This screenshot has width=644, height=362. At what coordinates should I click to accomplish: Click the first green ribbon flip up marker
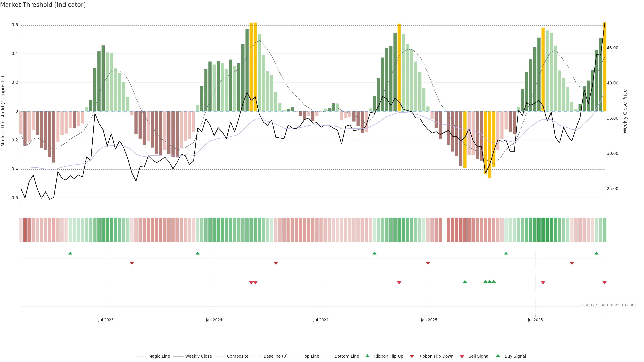click(70, 253)
